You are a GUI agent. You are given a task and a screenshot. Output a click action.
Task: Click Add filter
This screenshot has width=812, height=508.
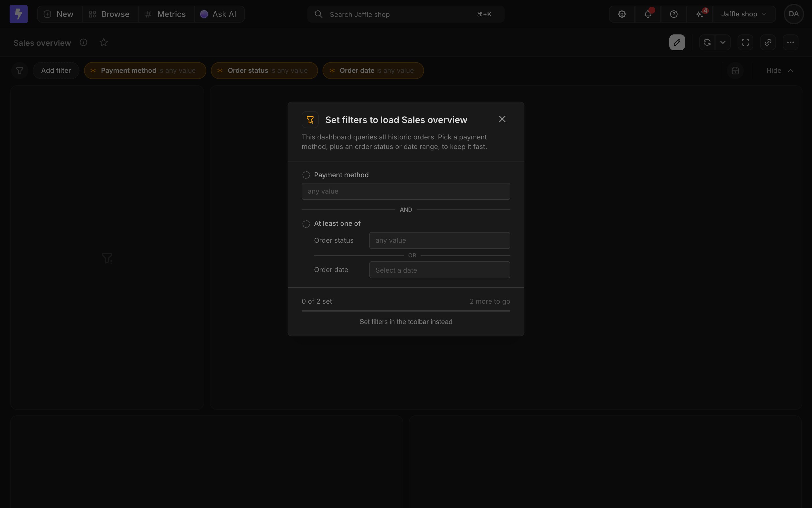pos(56,71)
